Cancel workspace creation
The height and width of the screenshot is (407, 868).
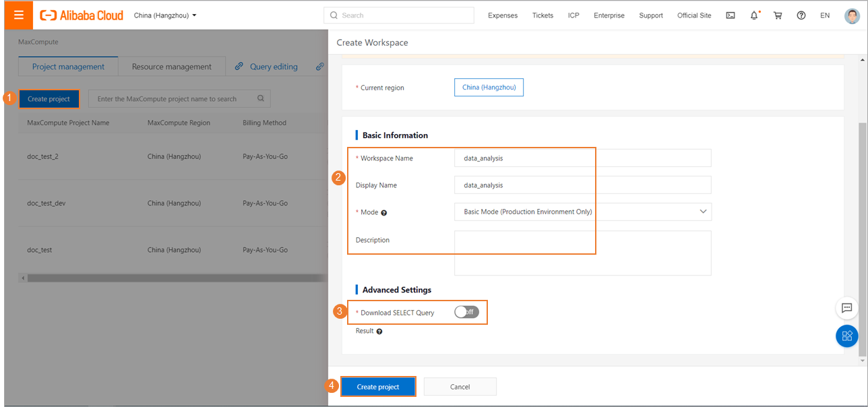coord(460,387)
